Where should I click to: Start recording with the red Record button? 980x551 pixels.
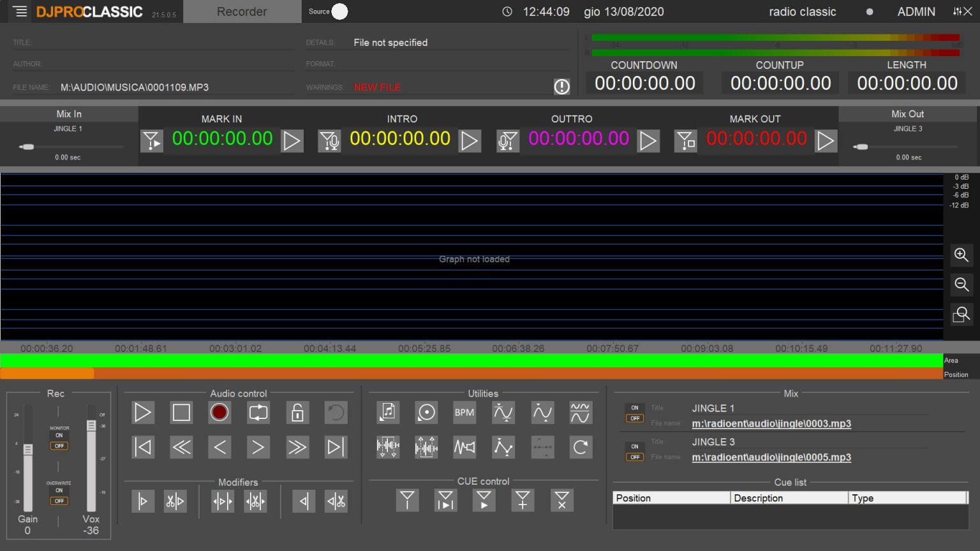[219, 413]
